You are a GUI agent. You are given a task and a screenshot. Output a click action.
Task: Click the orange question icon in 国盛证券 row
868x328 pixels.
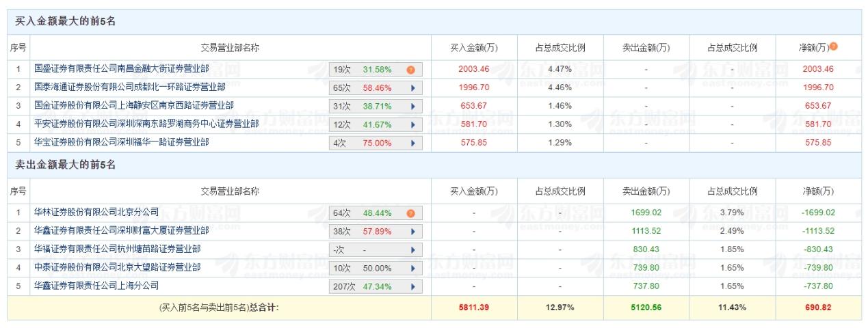coord(410,70)
